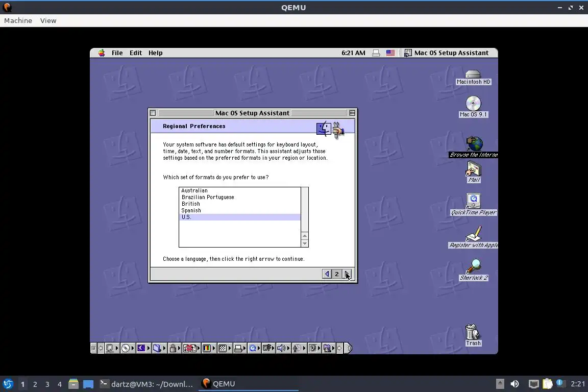Open the U.S. flag keyboard menu

(x=390, y=53)
